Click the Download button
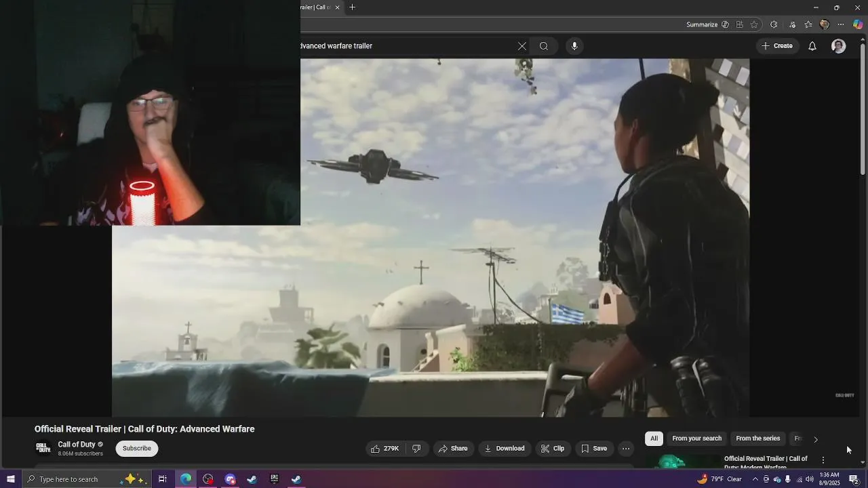This screenshot has width=868, height=488. [x=505, y=449]
